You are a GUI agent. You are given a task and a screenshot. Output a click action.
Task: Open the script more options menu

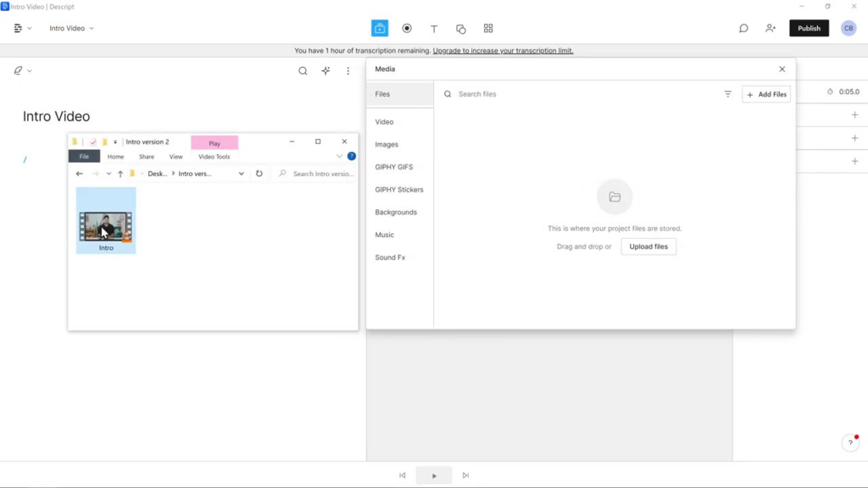coord(348,71)
